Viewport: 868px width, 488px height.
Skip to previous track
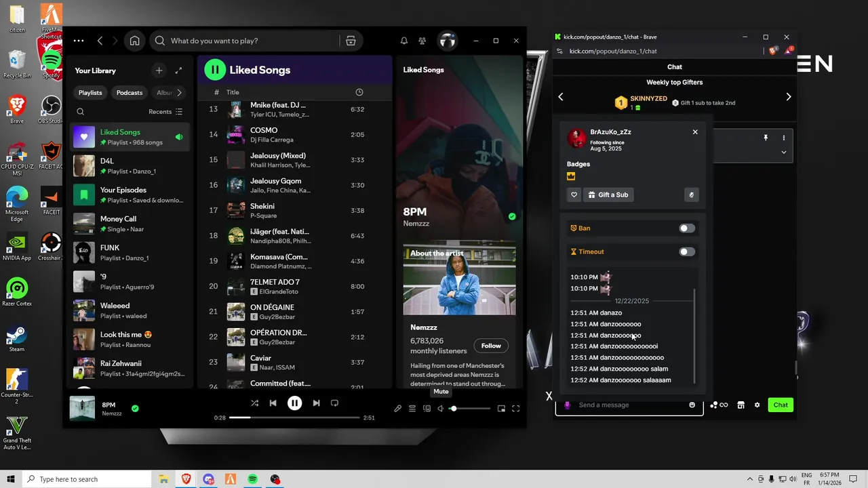(273, 403)
